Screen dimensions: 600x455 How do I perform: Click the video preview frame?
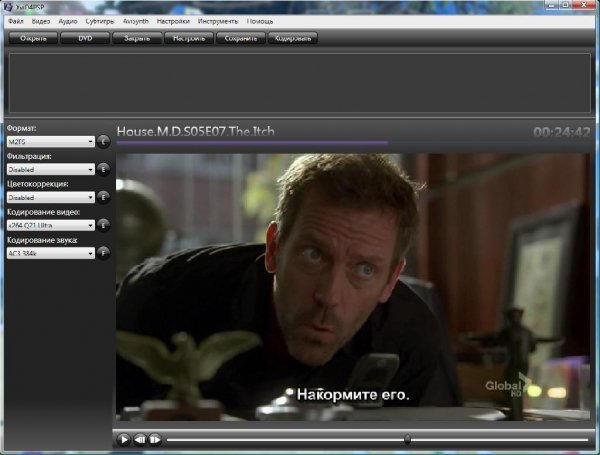(353, 287)
